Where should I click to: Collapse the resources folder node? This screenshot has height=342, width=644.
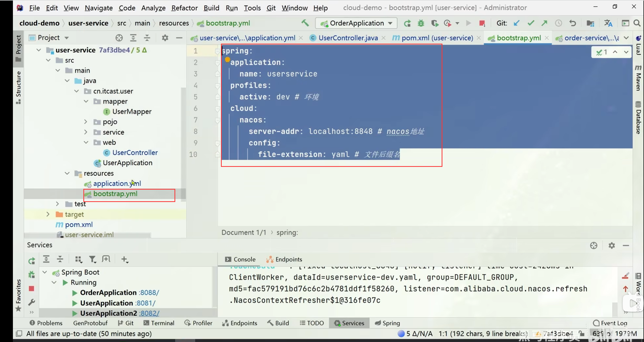[67, 173]
